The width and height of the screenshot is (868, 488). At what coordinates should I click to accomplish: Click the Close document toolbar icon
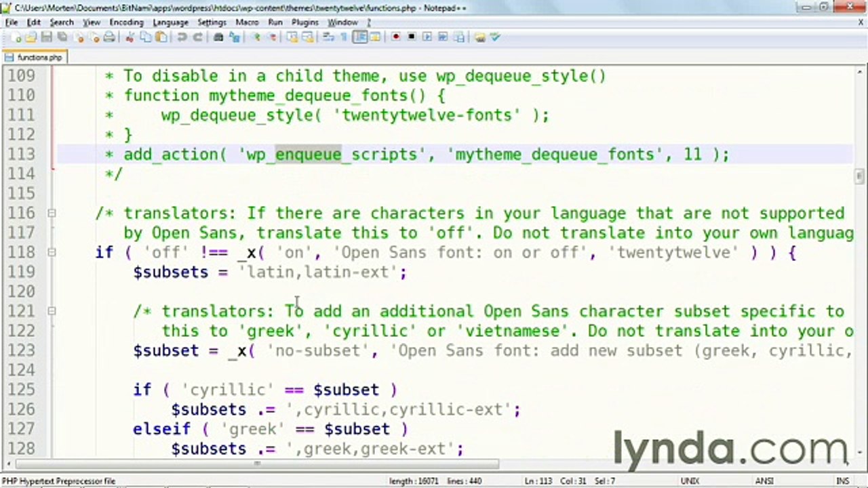pyautogui.click(x=79, y=37)
